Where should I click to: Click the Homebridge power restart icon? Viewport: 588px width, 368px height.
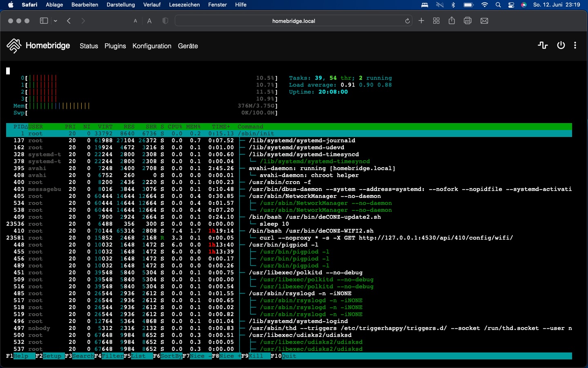click(x=561, y=45)
